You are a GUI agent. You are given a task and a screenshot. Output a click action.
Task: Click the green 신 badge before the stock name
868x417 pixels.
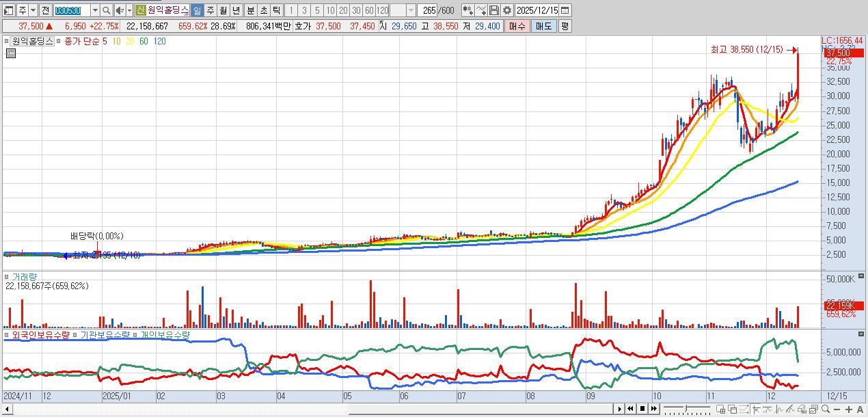click(x=139, y=10)
